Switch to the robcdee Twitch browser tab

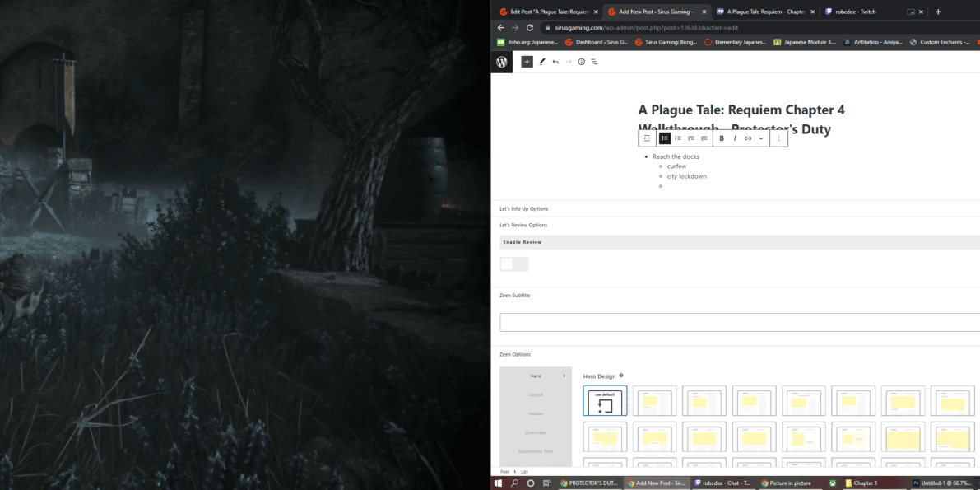point(856,12)
